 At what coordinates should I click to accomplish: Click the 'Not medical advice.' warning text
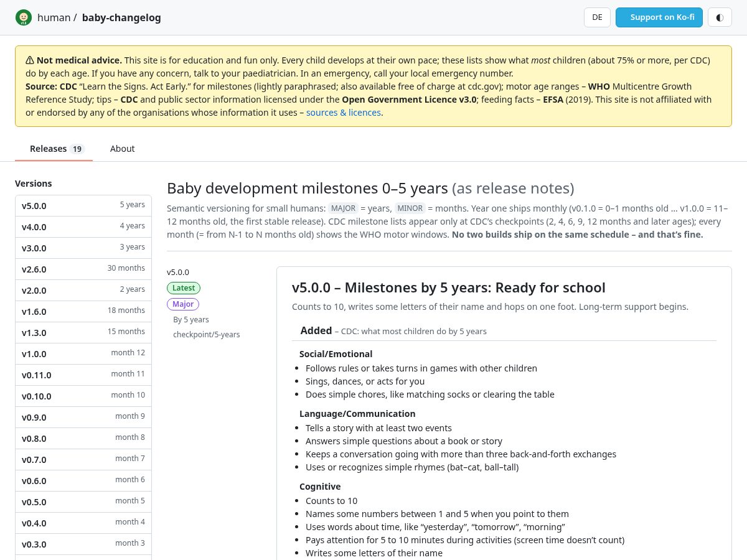click(x=79, y=60)
